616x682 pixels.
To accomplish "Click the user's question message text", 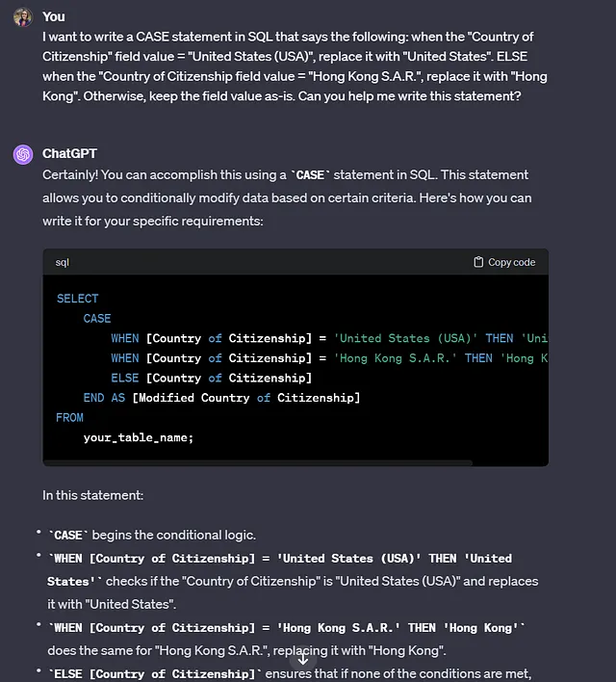I will (x=295, y=66).
